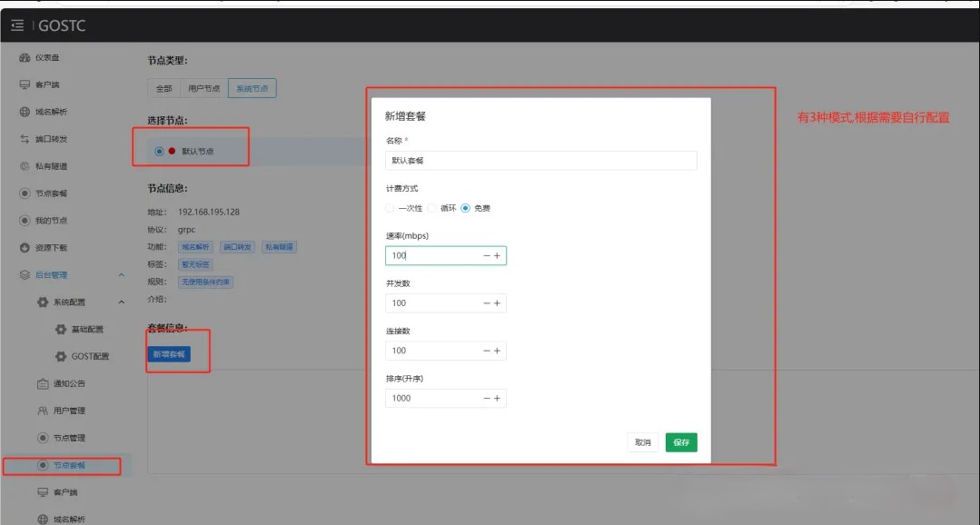The image size is (980, 525).
Task: Choose the 免费 billing radio option
Action: point(466,208)
